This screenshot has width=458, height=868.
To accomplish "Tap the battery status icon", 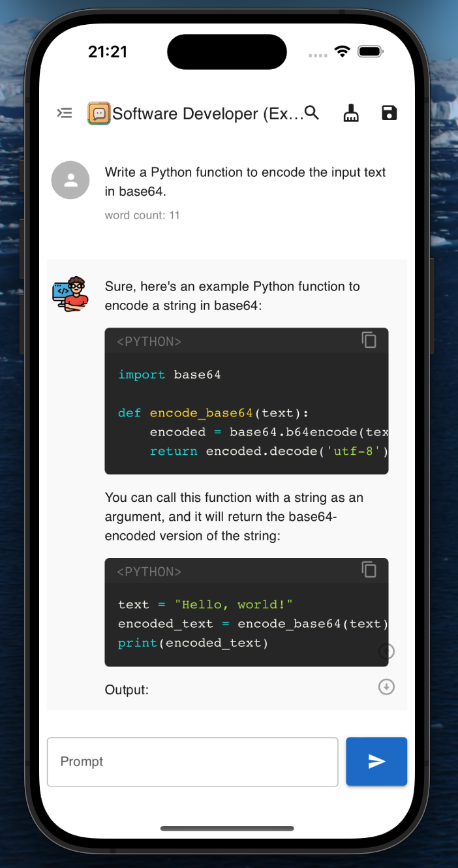I will pos(371,52).
